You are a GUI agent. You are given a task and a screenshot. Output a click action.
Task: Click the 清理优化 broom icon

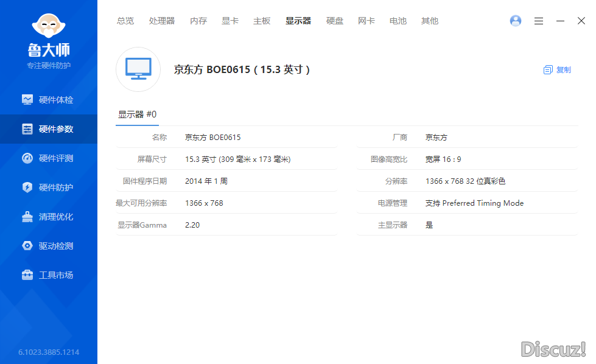click(27, 217)
